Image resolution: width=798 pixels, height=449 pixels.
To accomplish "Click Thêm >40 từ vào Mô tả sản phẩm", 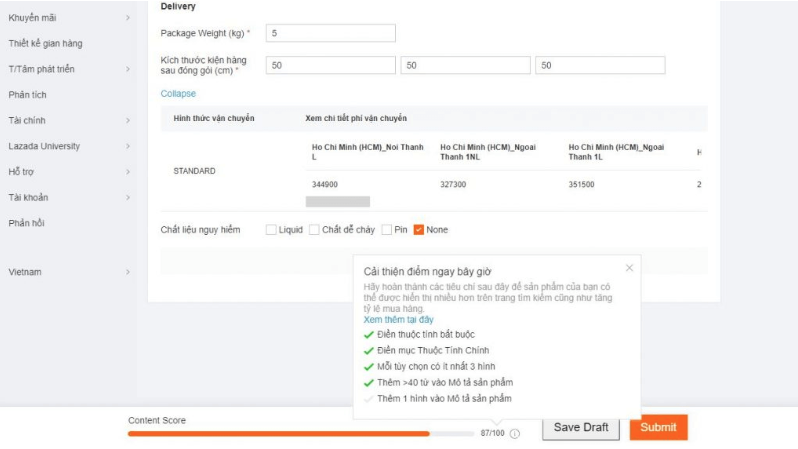I will point(445,382).
